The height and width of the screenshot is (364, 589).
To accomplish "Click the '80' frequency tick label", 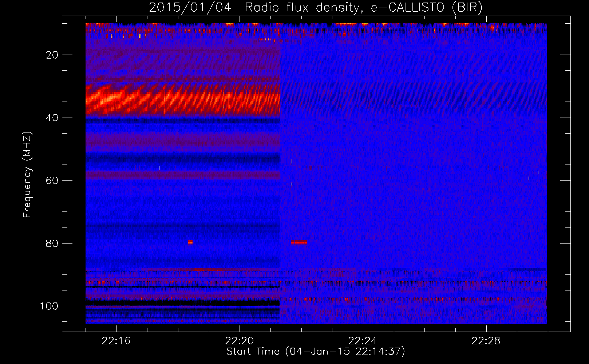I will pyautogui.click(x=52, y=244).
